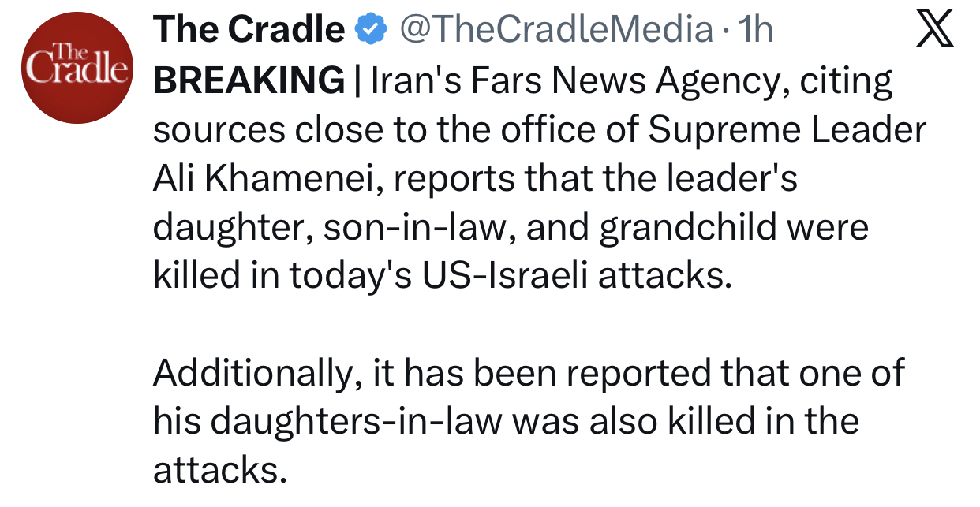Click the phrase "daughter, son-in-law"
The image size is (980, 507).
point(331,228)
